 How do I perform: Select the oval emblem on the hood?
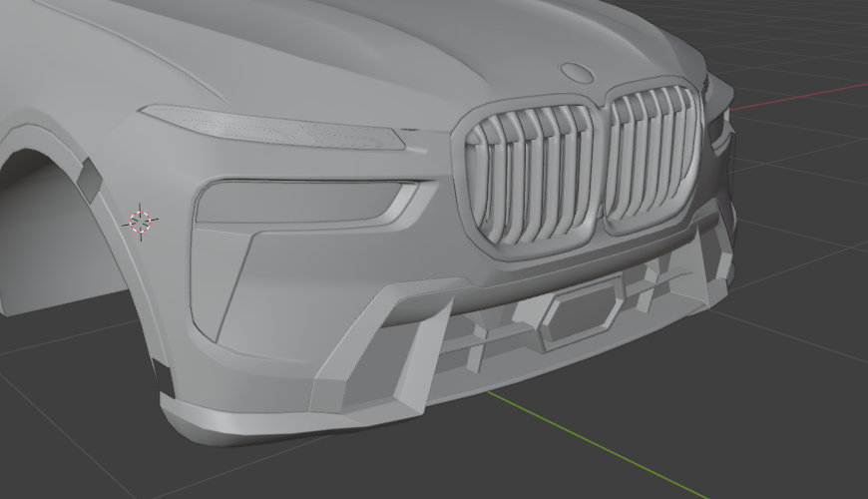tap(578, 73)
